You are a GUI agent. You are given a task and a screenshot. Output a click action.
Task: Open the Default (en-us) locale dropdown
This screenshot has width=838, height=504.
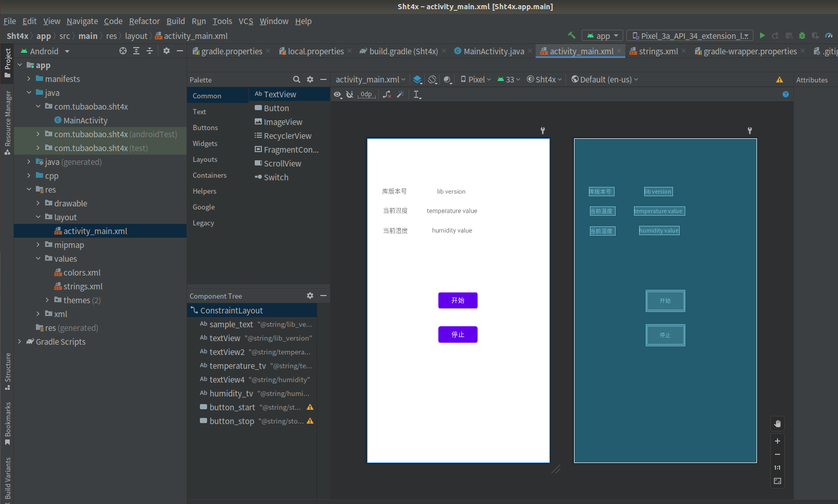coord(605,79)
